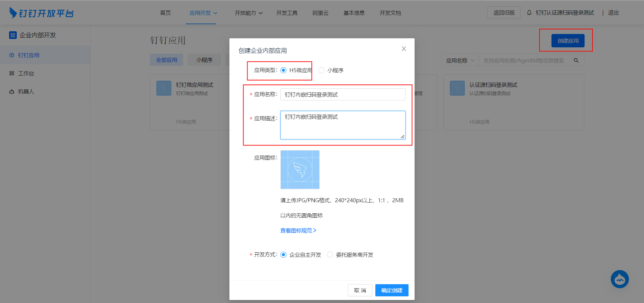
Task: Select the 小程序 application type radio
Action: tap(321, 70)
